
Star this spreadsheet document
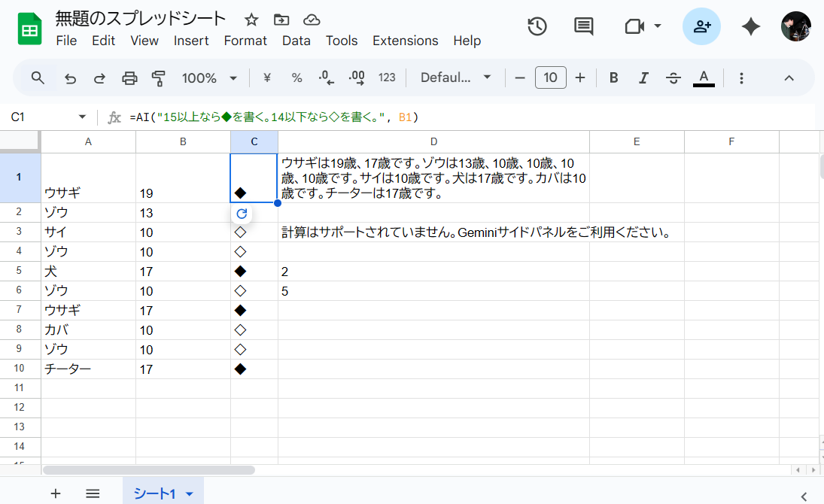click(251, 20)
